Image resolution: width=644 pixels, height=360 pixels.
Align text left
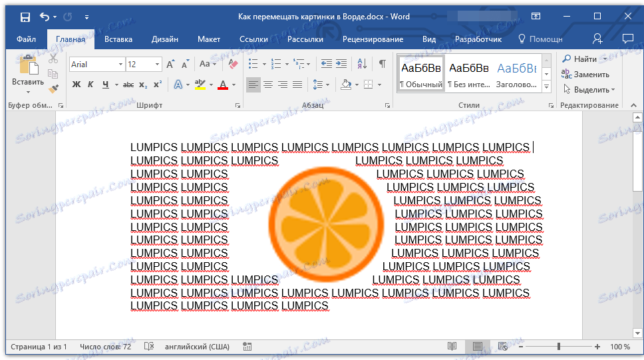click(x=253, y=85)
